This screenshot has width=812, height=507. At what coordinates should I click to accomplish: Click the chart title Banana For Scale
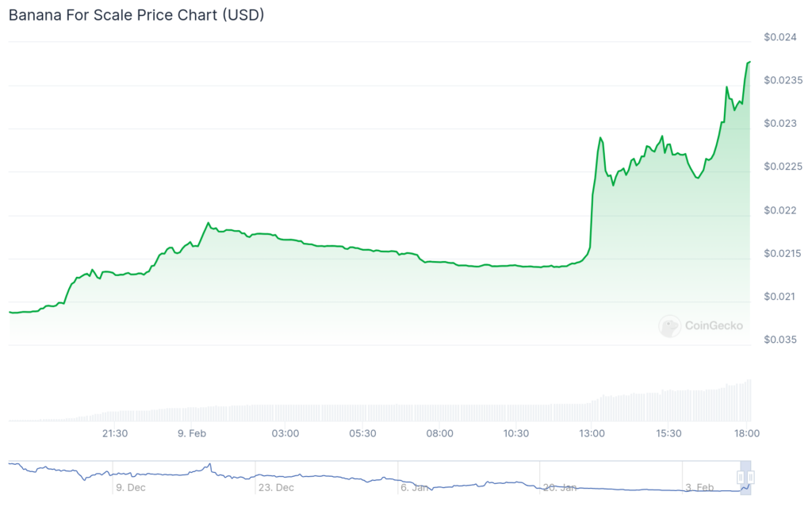135,15
